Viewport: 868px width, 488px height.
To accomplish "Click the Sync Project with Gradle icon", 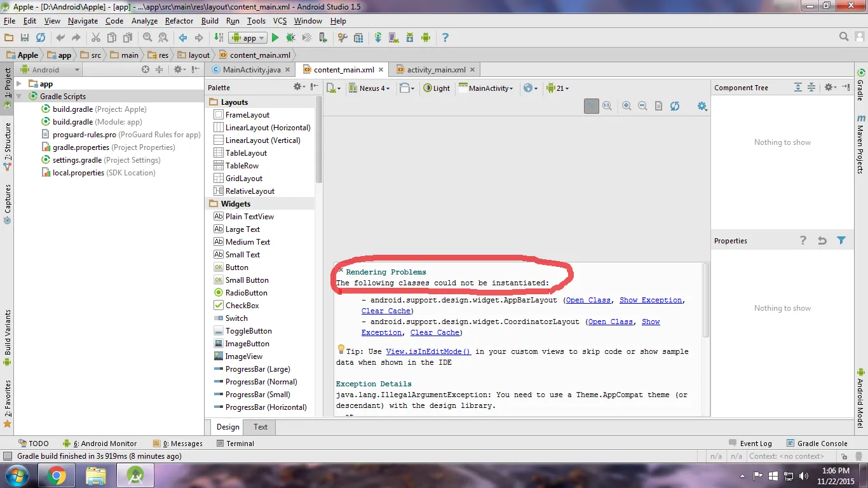I will (378, 38).
